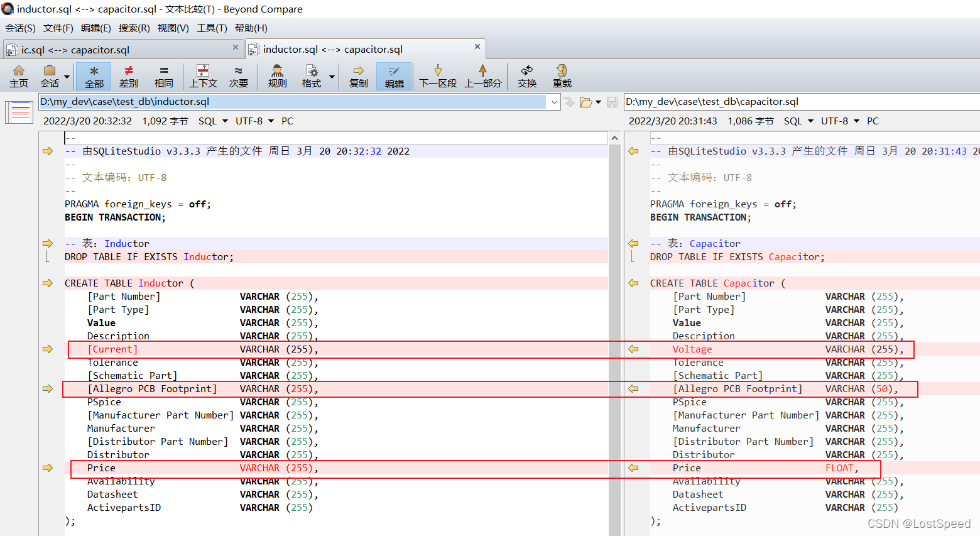Image resolution: width=980 pixels, height=536 pixels.
Task: Click the right file path capacitor.sql field
Action: coord(802,102)
